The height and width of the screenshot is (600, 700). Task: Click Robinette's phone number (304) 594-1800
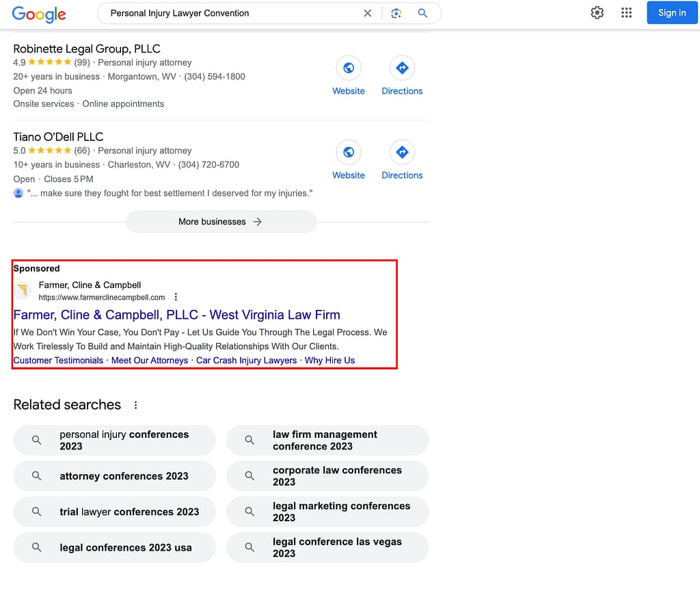[215, 77]
